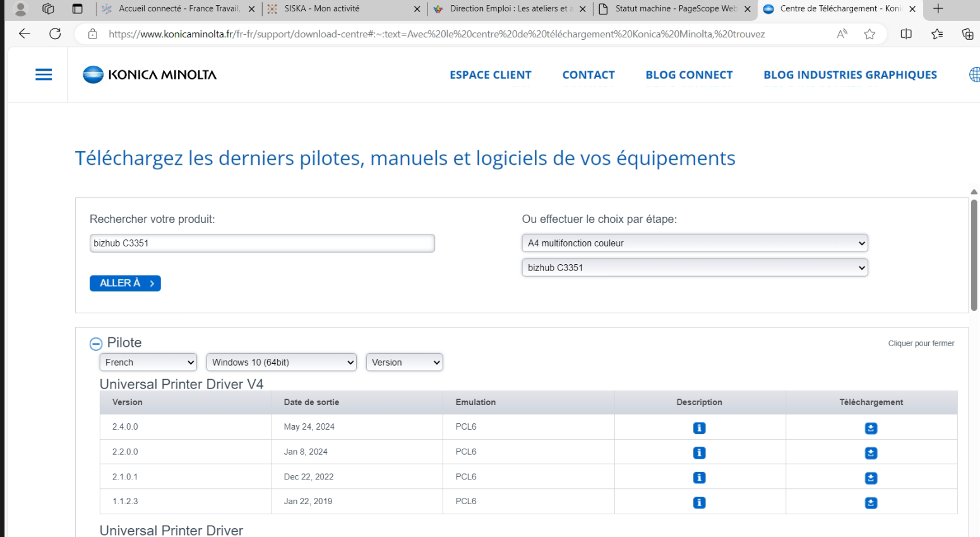Download driver version 2.1.0.1
Viewport: 980px width, 537px height.
pyautogui.click(x=871, y=478)
